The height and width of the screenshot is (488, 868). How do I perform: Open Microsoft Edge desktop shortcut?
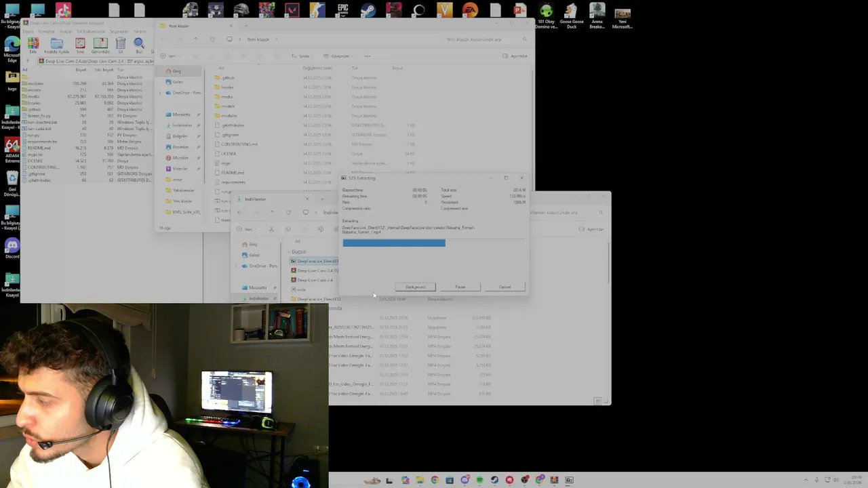pos(12,49)
